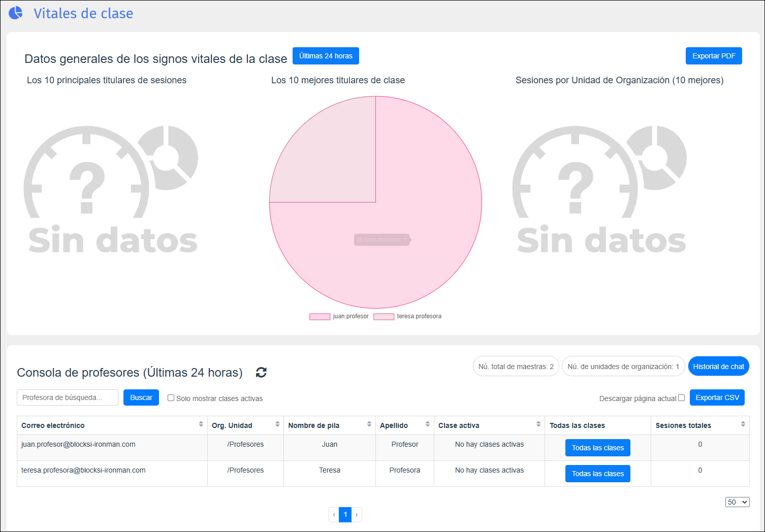This screenshot has width=765, height=532.
Task: Enable Solo mostrar clases activas checkbox
Action: click(171, 398)
